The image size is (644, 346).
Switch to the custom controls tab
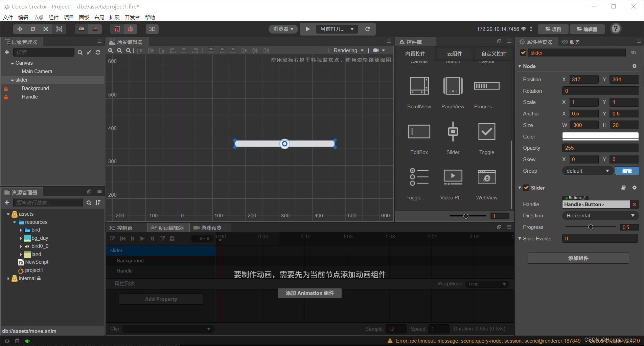tap(494, 53)
